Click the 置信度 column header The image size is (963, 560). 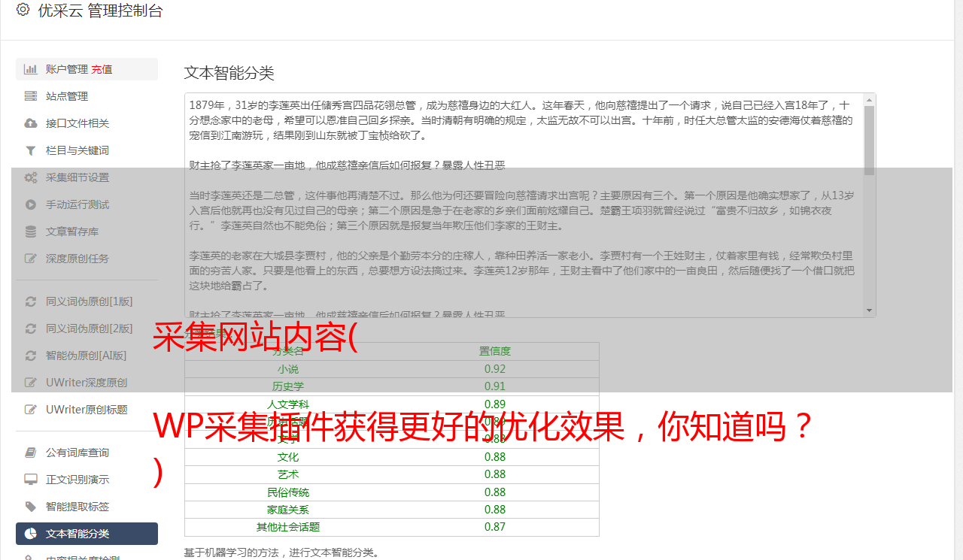(x=495, y=351)
